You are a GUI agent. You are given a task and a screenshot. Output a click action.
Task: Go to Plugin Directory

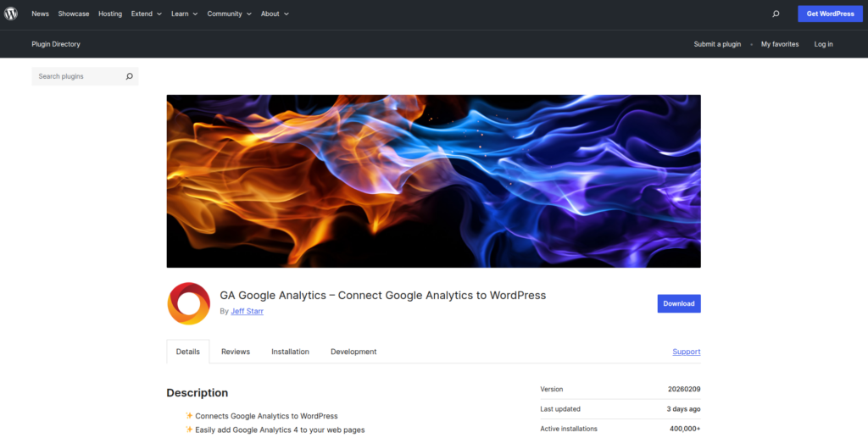coord(56,44)
